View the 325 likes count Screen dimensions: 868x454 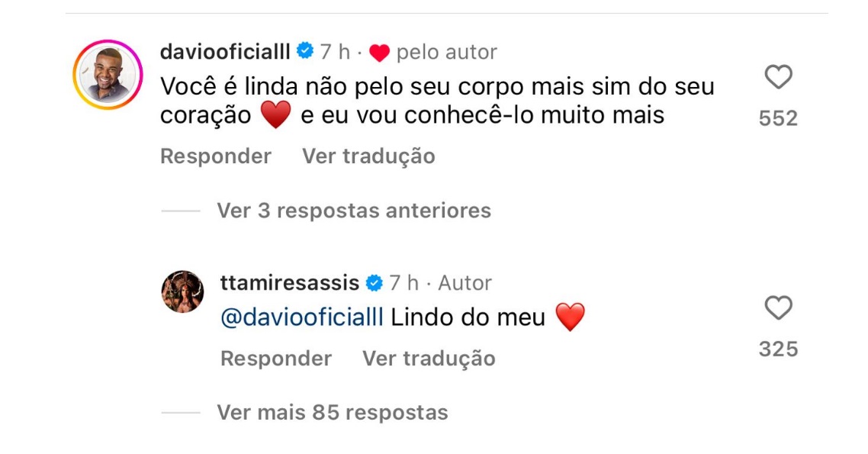click(x=778, y=349)
